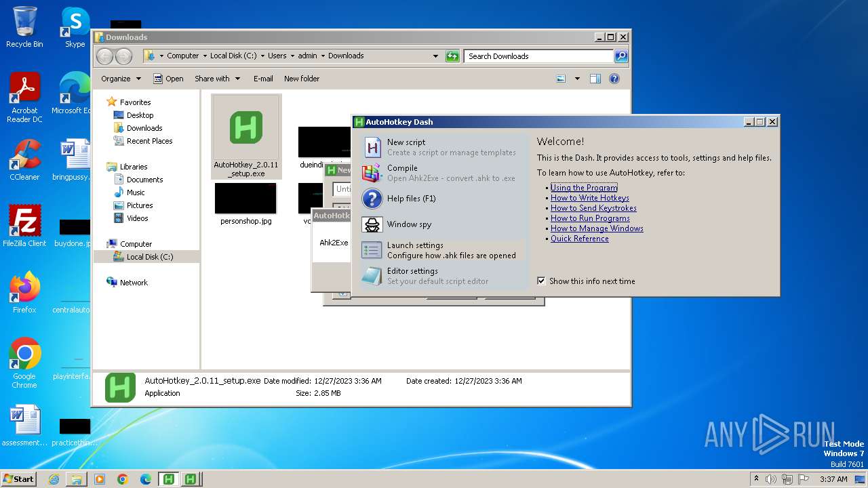The height and width of the screenshot is (488, 868).
Task: Expand the Share with menu
Action: tap(217, 79)
